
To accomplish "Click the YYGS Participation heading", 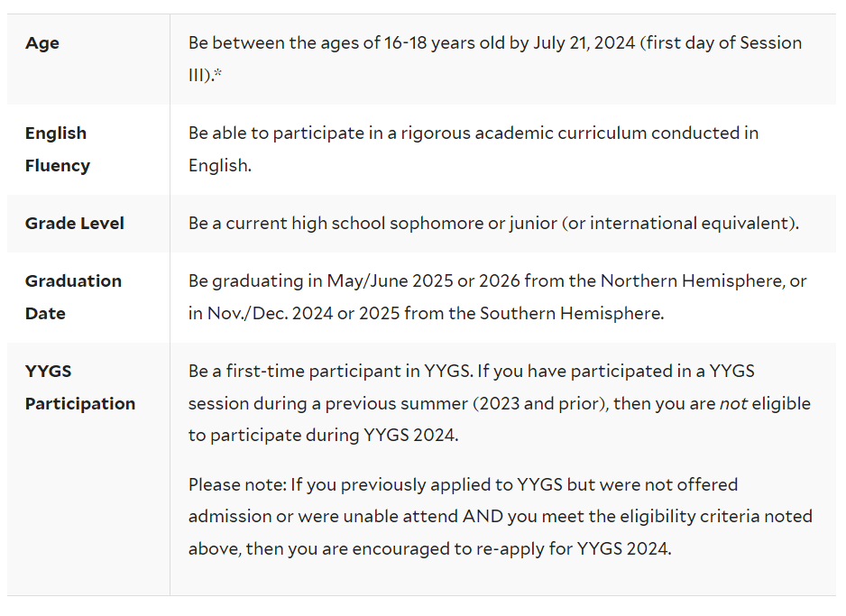I will (x=80, y=387).
